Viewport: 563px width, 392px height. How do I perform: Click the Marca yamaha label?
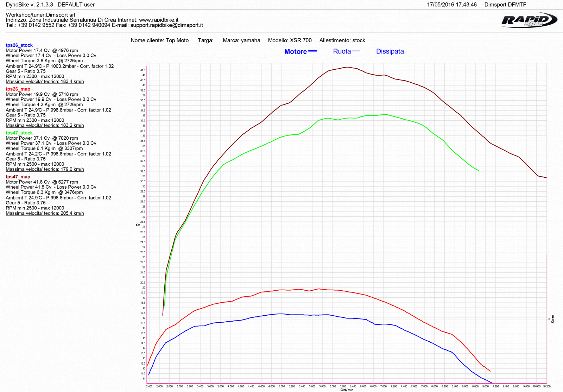pos(241,40)
